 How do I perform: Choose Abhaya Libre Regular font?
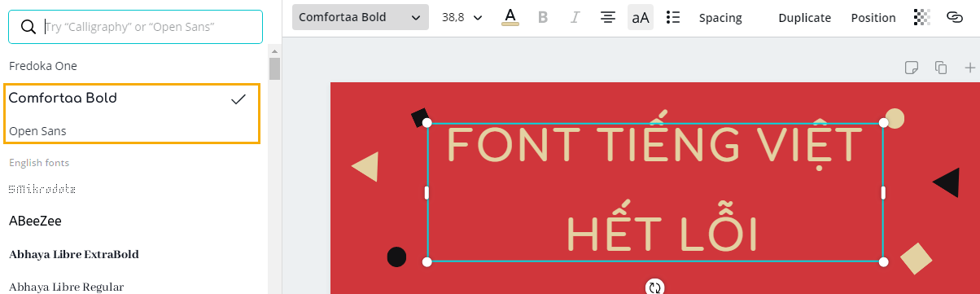(x=66, y=287)
